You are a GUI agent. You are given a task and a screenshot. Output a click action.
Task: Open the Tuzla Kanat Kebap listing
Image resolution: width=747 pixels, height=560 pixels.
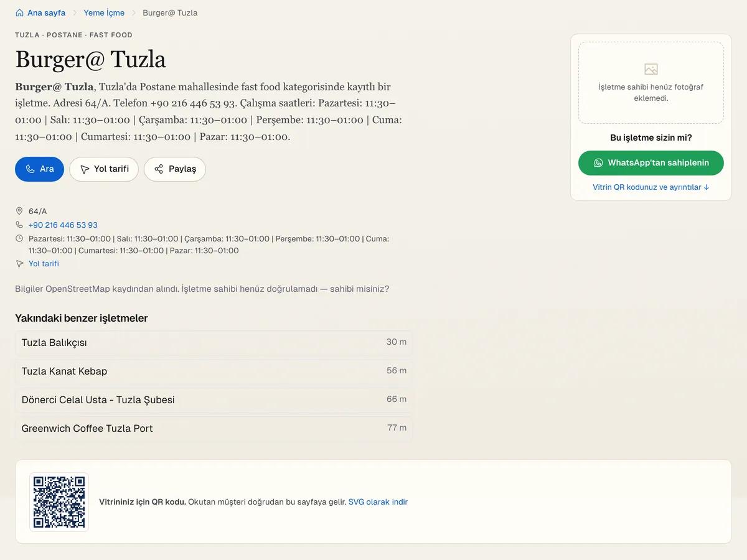[214, 371]
